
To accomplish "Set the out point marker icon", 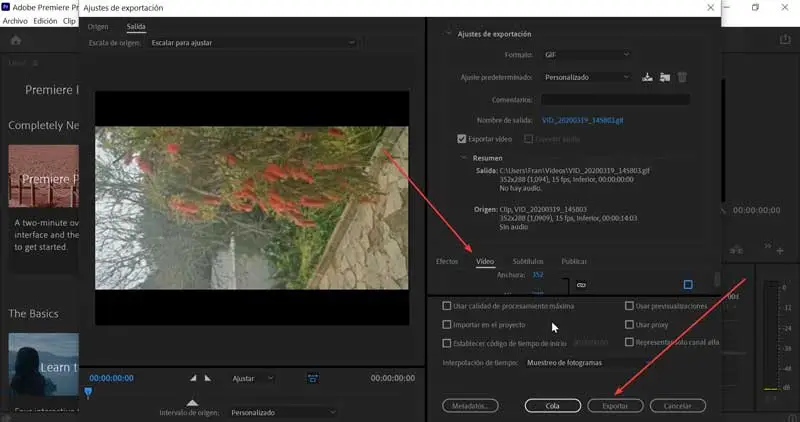I will [x=208, y=378].
